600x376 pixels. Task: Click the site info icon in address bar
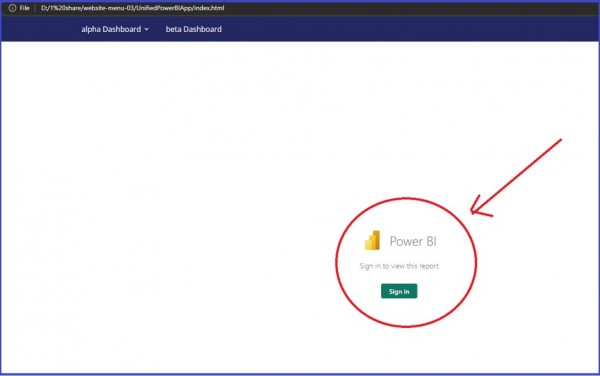(12, 8)
